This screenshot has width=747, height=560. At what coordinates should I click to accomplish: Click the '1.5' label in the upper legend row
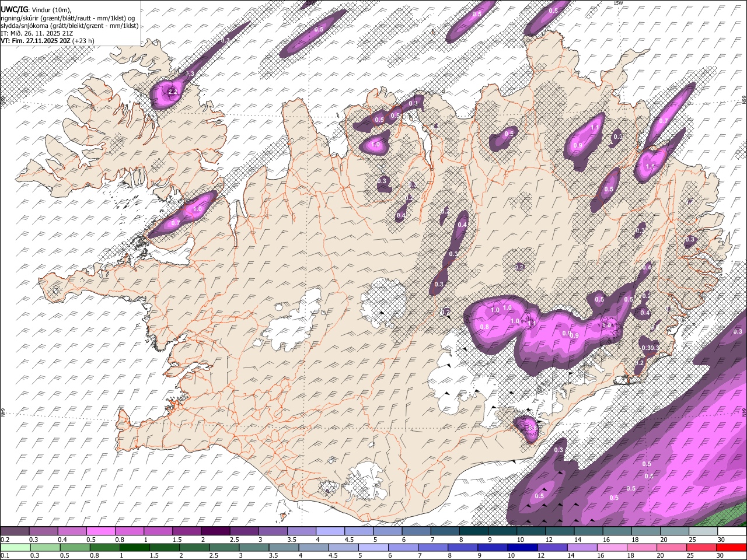pyautogui.click(x=177, y=540)
